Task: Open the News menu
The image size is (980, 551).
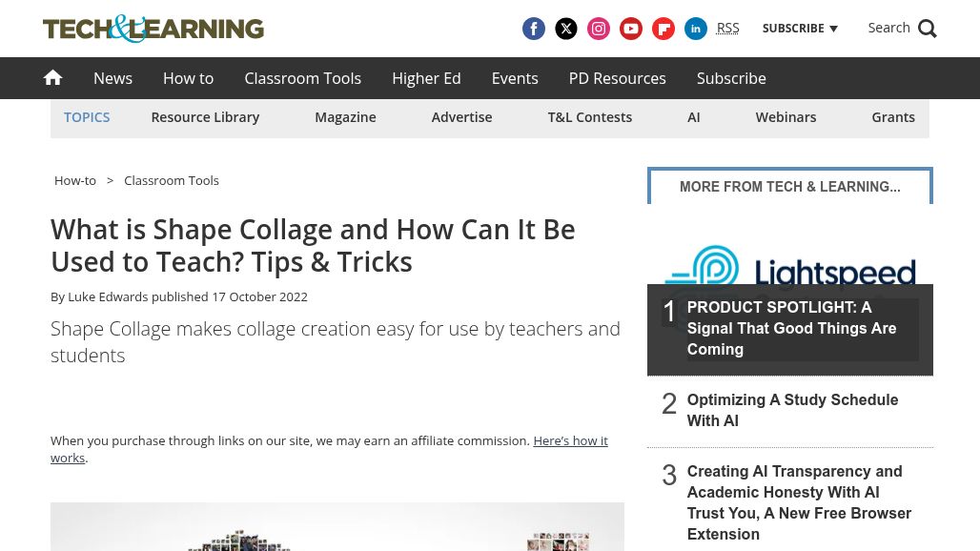Action: coord(113,78)
